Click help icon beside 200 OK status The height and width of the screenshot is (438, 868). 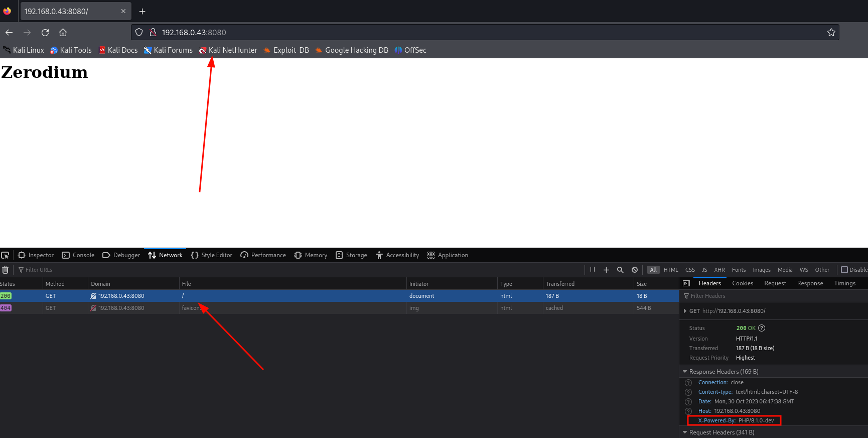(762, 328)
